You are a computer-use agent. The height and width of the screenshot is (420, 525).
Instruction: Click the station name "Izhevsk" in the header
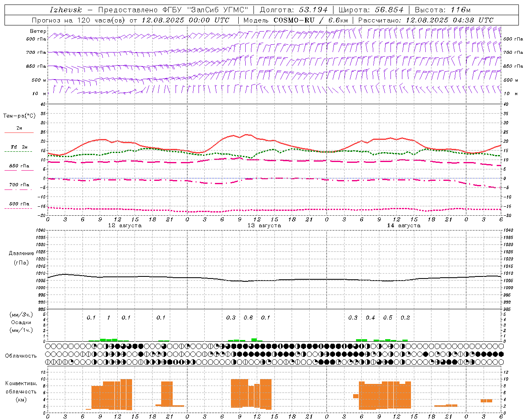(66, 10)
